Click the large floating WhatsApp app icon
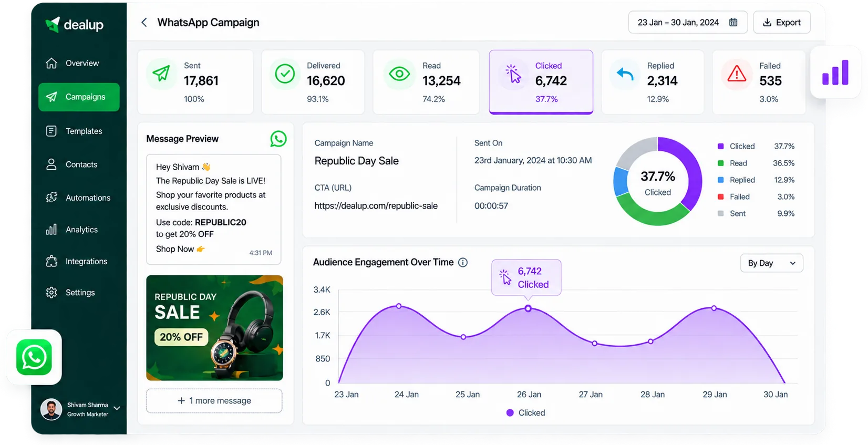868x445 pixels. (34, 357)
